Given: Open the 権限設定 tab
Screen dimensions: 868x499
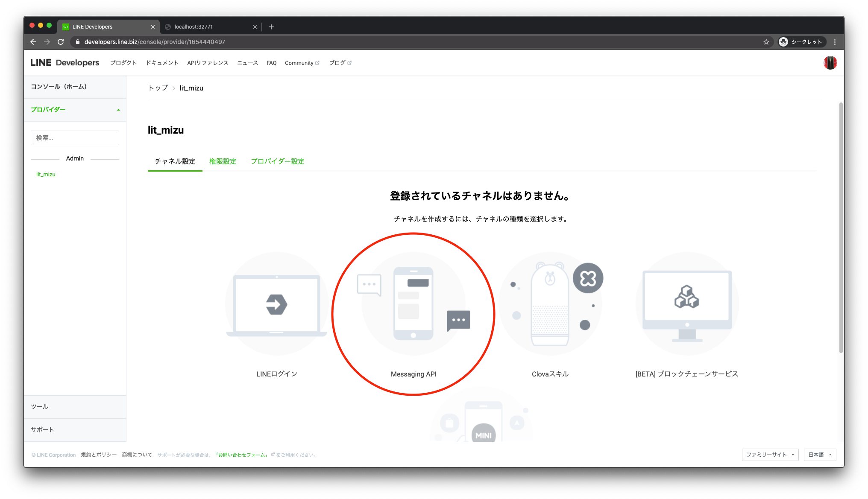Looking at the screenshot, I should coord(223,161).
